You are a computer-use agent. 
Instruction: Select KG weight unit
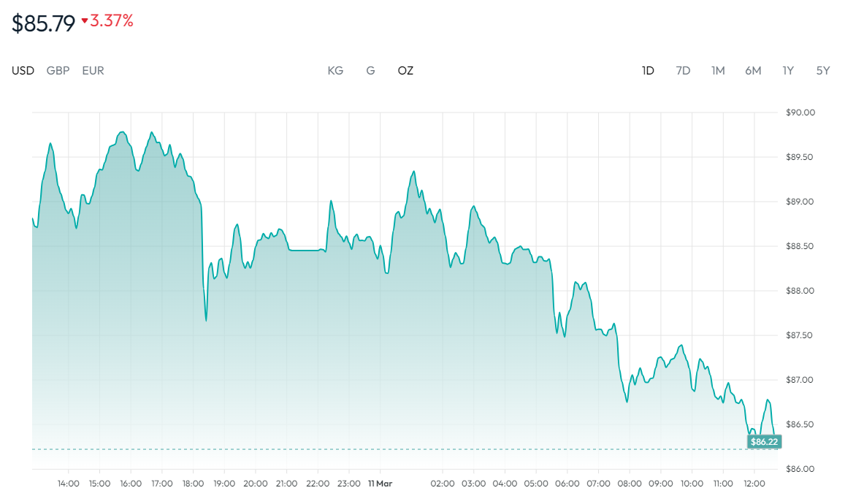pos(335,71)
